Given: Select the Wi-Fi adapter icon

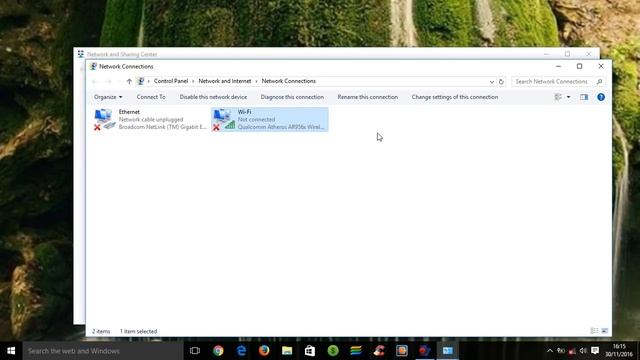Looking at the screenshot, I should (x=224, y=120).
